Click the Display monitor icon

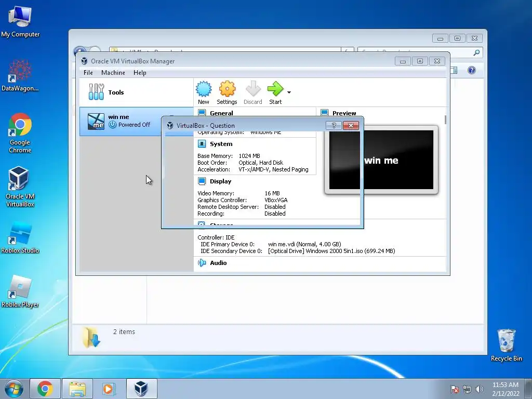(202, 181)
